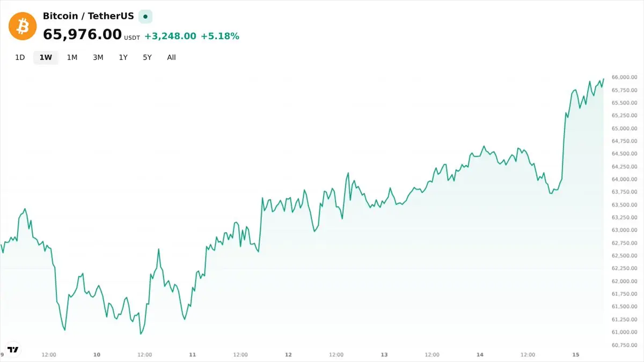The height and width of the screenshot is (362, 644).
Task: Switch chart to 3M range
Action: 98,57
